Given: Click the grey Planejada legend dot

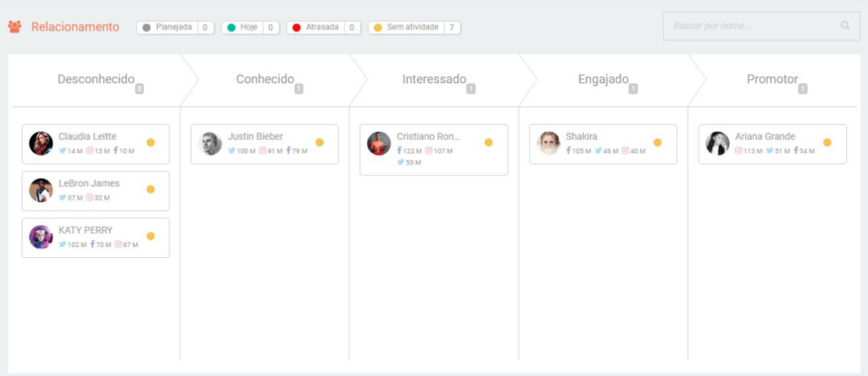Looking at the screenshot, I should click(x=146, y=28).
